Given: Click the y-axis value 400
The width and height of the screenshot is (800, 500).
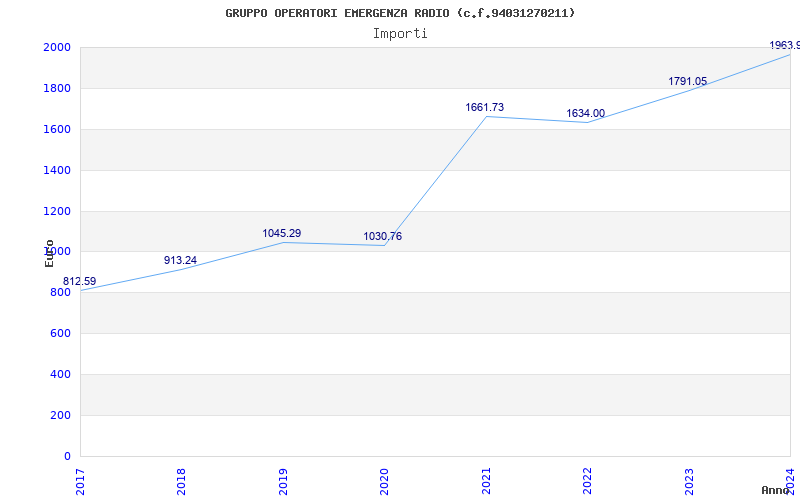Looking at the screenshot, I should [63, 374].
